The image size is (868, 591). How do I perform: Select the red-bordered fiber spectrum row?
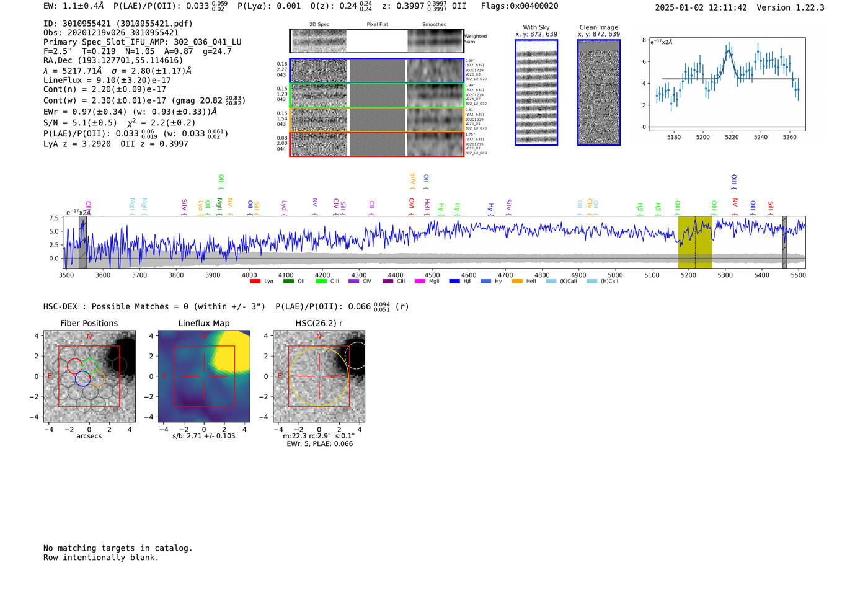click(x=377, y=144)
